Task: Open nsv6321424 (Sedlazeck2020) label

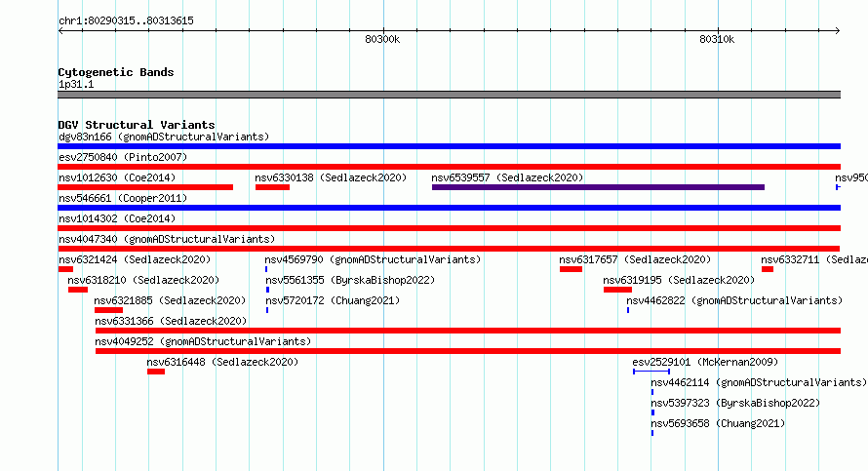Action: pyautogui.click(x=135, y=259)
